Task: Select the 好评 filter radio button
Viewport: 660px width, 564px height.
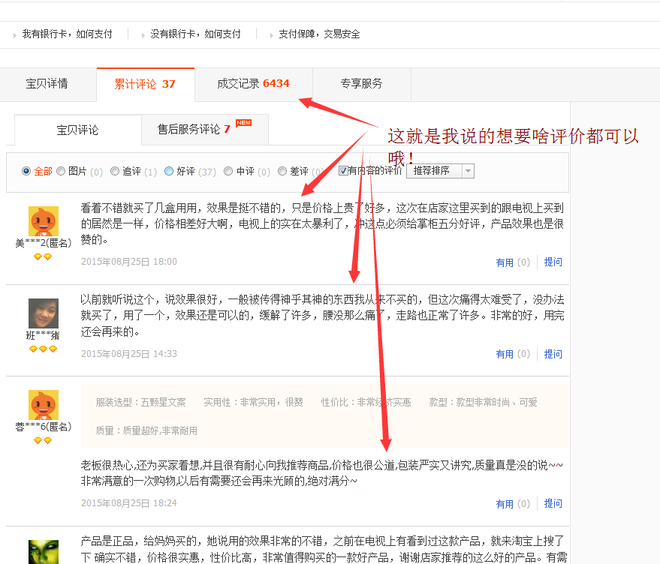Action: pos(169,172)
